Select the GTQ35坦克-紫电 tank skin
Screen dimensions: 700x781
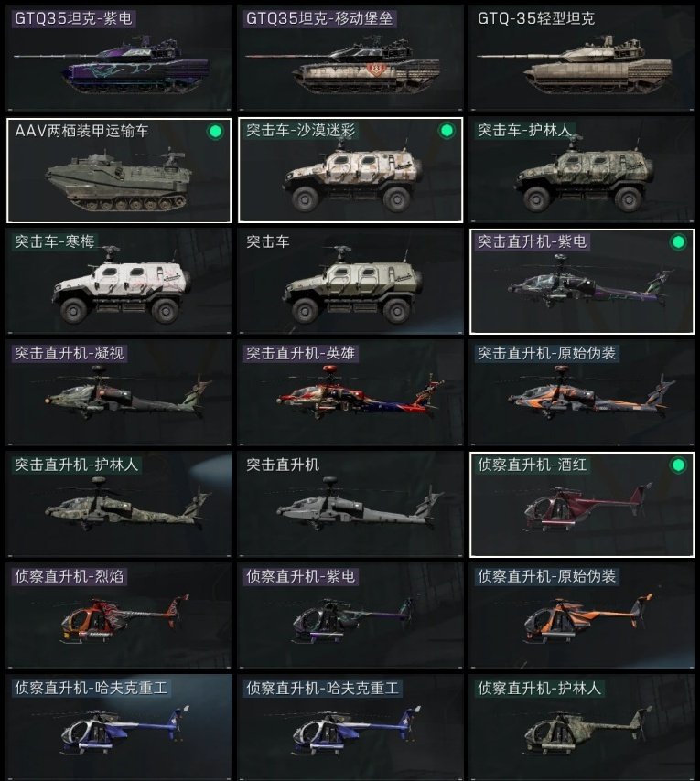click(x=119, y=58)
